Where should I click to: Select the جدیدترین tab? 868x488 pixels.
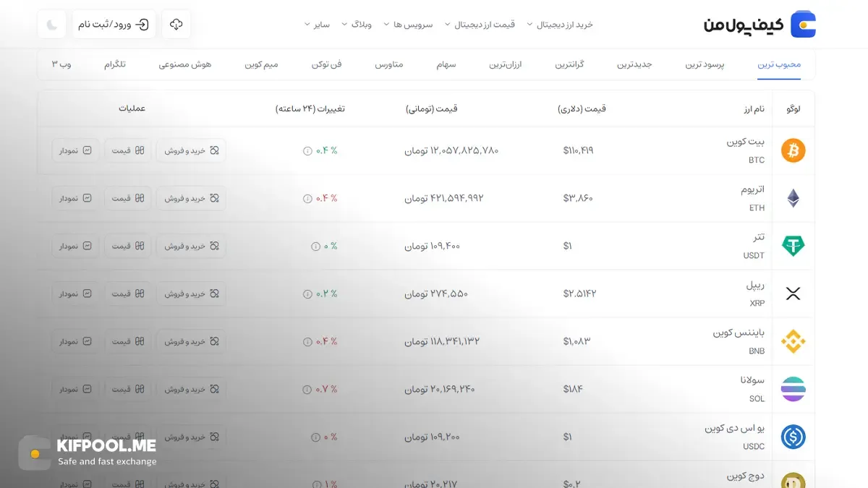tap(634, 64)
